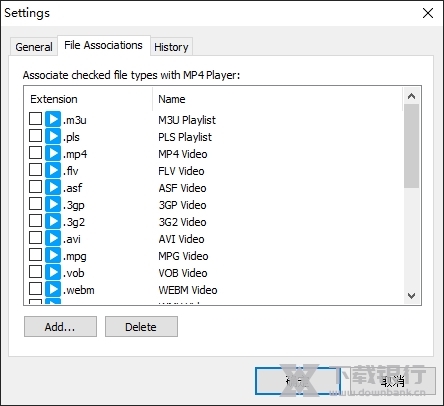Click the .m3u extension text
The height and width of the screenshot is (406, 444).
pos(75,120)
